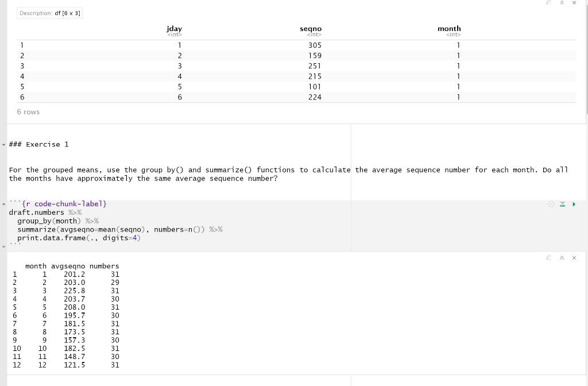Clear the df data frame output
The image size is (588, 386).
[574, 3]
